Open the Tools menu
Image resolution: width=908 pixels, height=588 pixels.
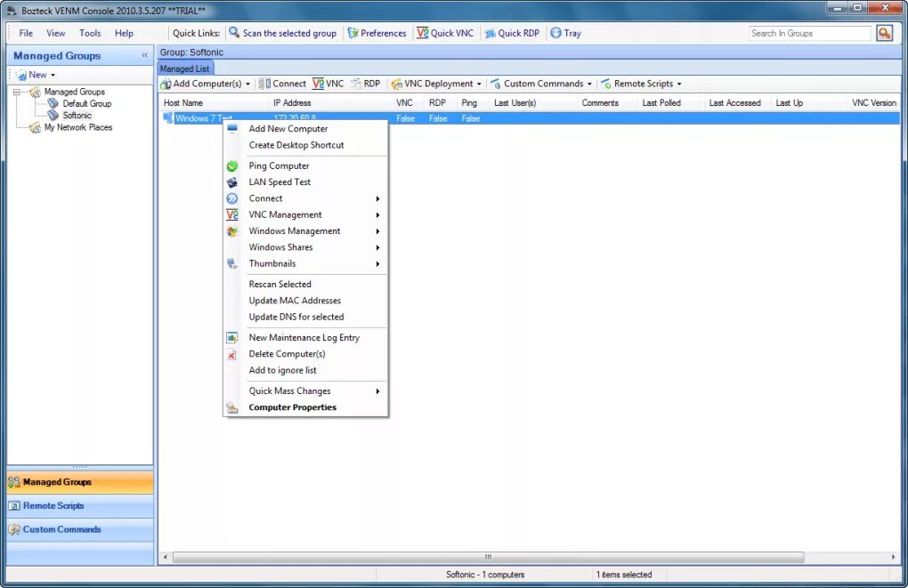click(x=90, y=33)
